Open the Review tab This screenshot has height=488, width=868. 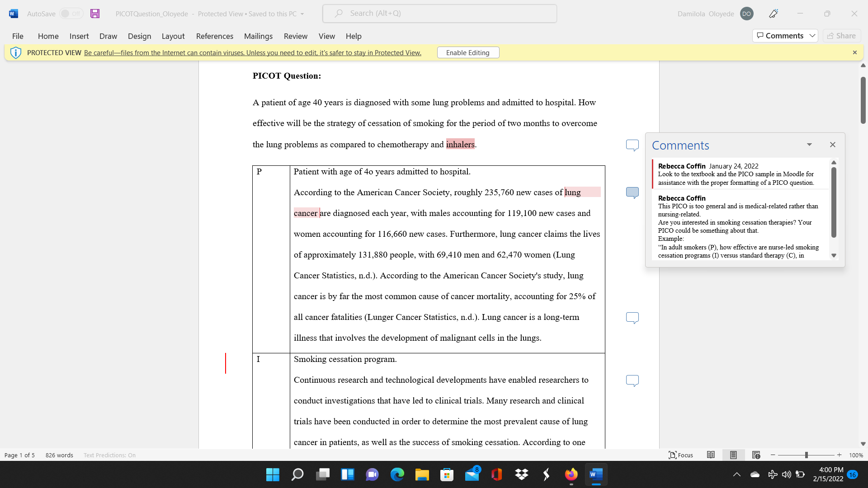[x=296, y=36]
